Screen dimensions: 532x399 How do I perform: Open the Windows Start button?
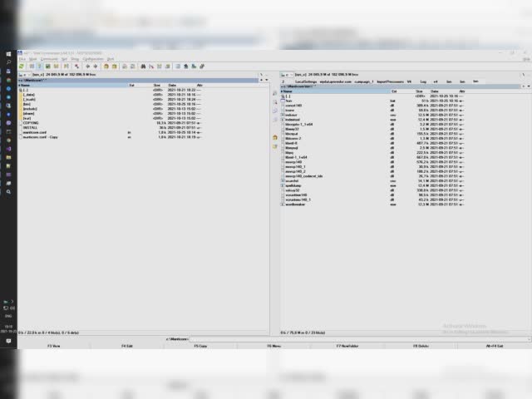8,54
